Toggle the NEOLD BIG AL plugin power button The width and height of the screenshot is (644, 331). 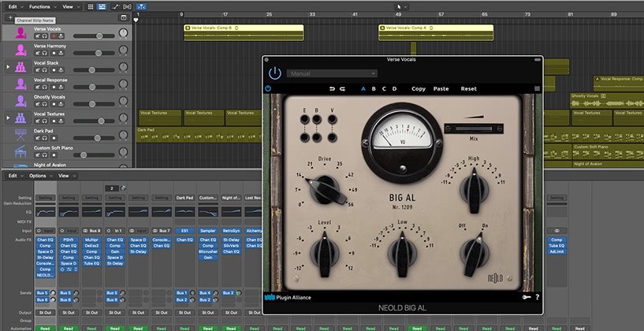(x=274, y=73)
